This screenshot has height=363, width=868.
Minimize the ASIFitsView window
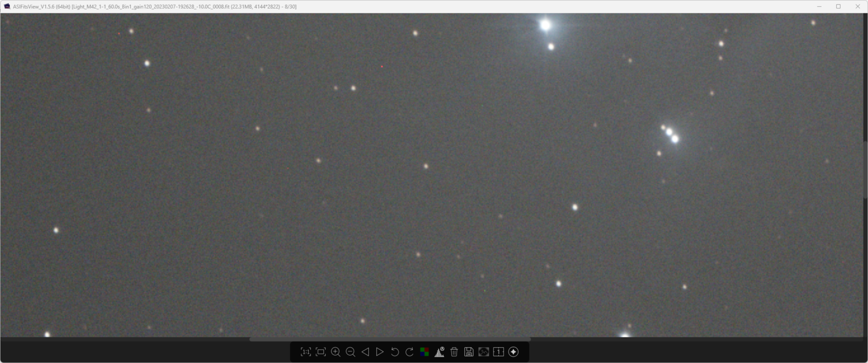819,6
